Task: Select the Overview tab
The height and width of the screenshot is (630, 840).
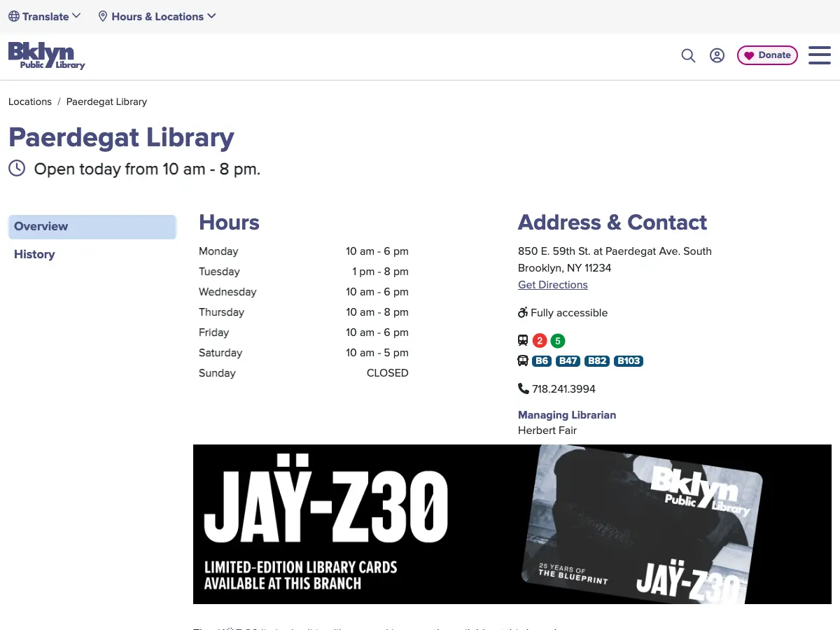Action: 92,227
